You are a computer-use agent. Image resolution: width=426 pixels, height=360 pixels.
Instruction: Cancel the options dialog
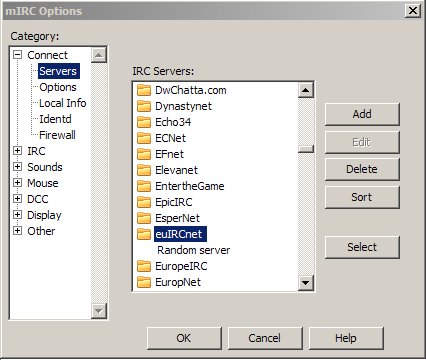tap(265, 338)
